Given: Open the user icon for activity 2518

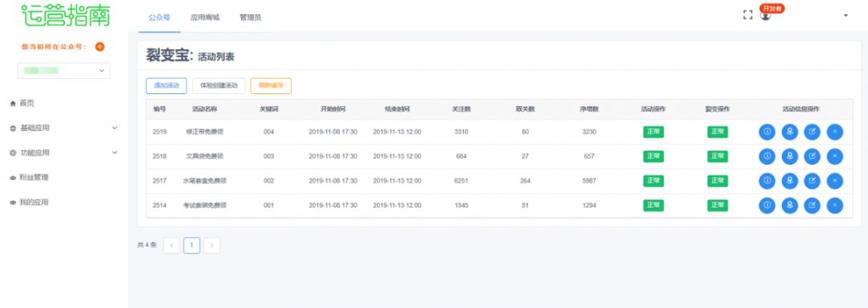Looking at the screenshot, I should click(x=789, y=156).
